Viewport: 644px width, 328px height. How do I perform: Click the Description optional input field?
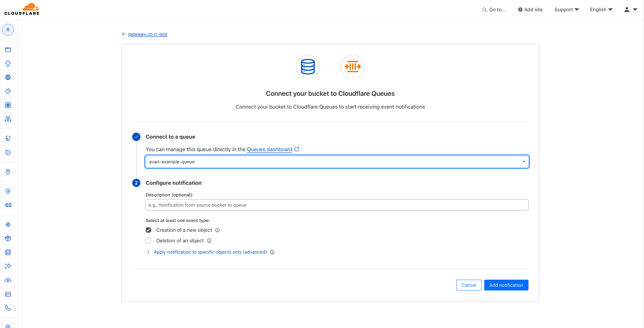337,205
